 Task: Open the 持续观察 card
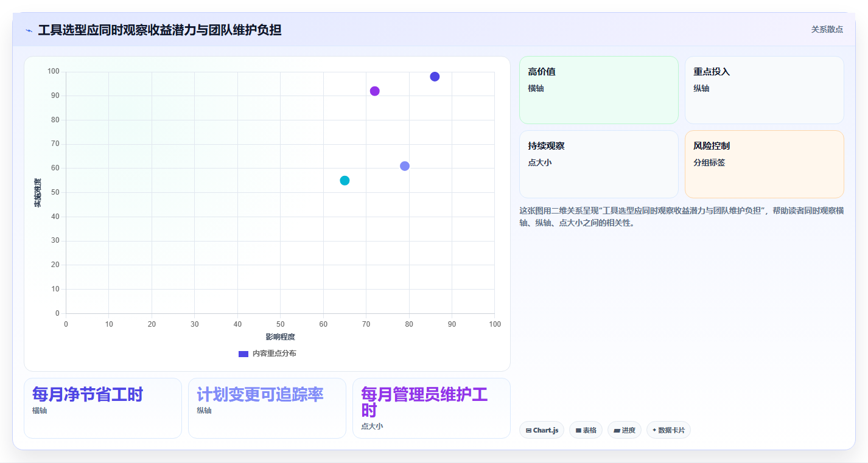click(599, 164)
